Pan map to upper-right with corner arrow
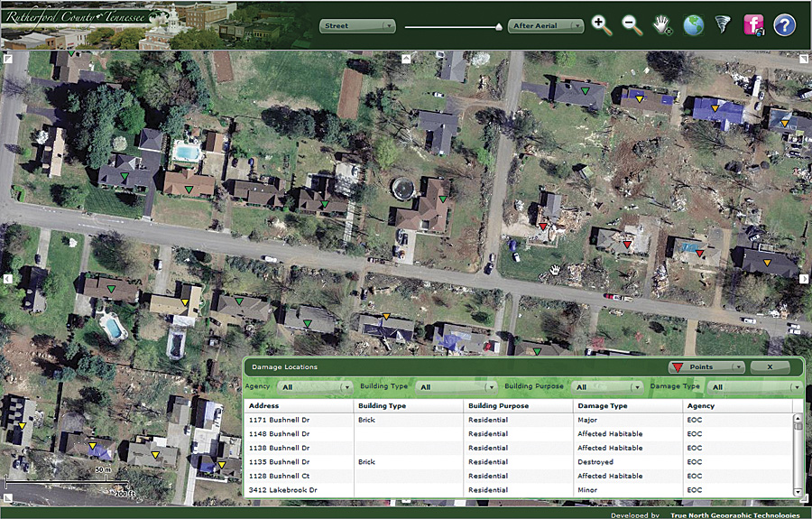The height and width of the screenshot is (519, 812). pyautogui.click(x=804, y=59)
